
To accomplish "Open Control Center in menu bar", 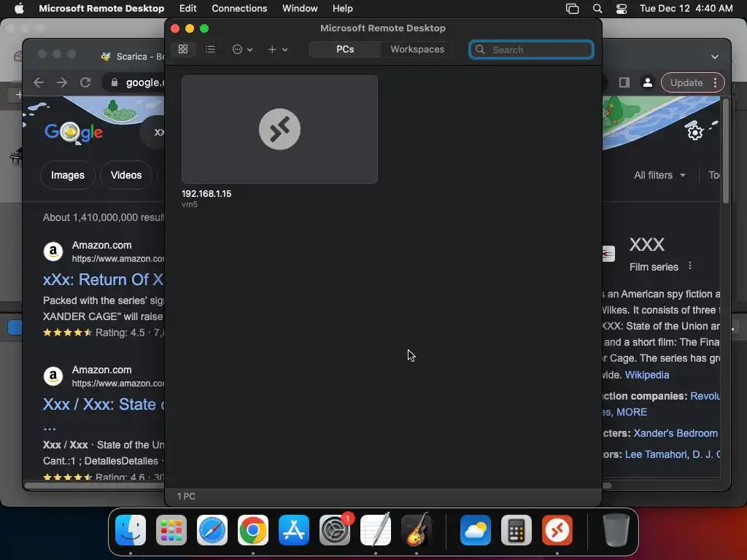I will (x=622, y=9).
